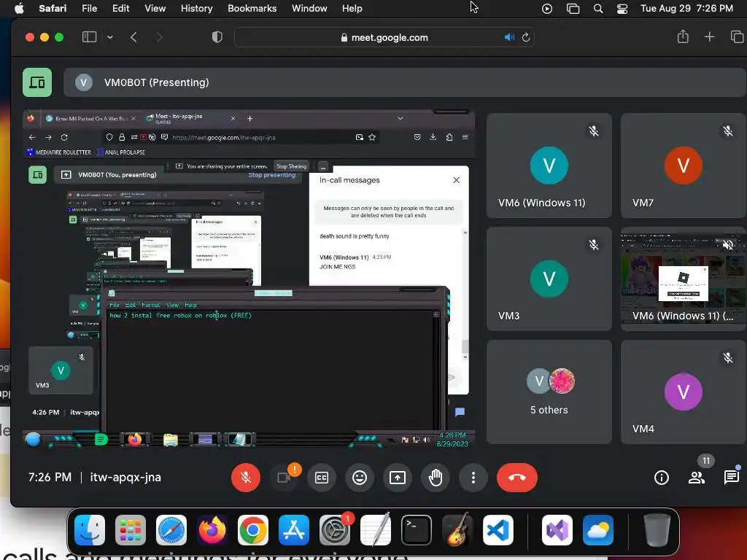Open Finder from the dock
747x560 pixels.
[x=90, y=530]
